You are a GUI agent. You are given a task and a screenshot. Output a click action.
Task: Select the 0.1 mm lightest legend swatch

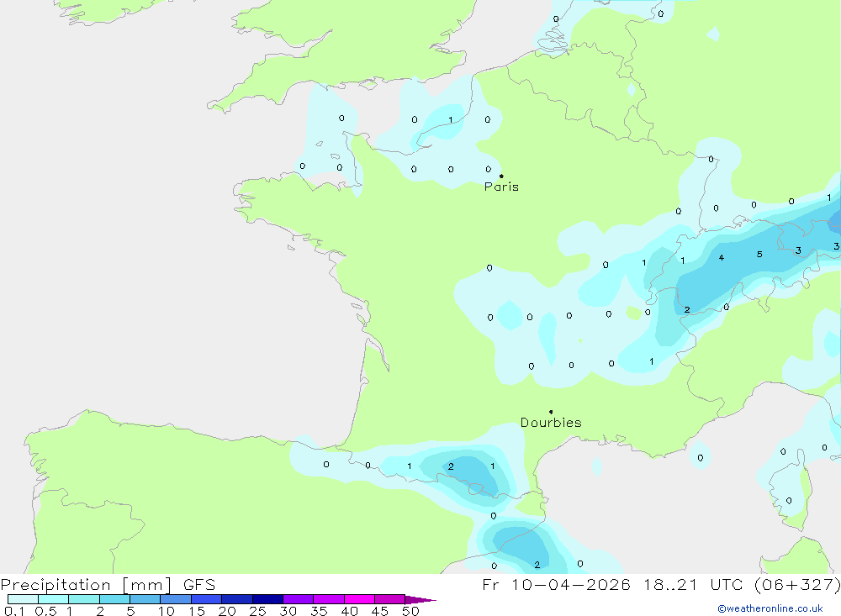click(23, 599)
